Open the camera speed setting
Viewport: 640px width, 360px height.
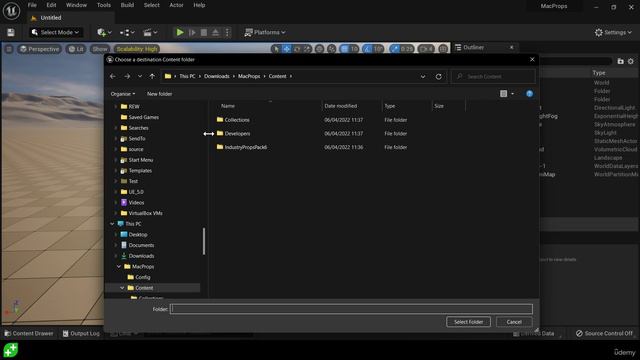pos(426,49)
